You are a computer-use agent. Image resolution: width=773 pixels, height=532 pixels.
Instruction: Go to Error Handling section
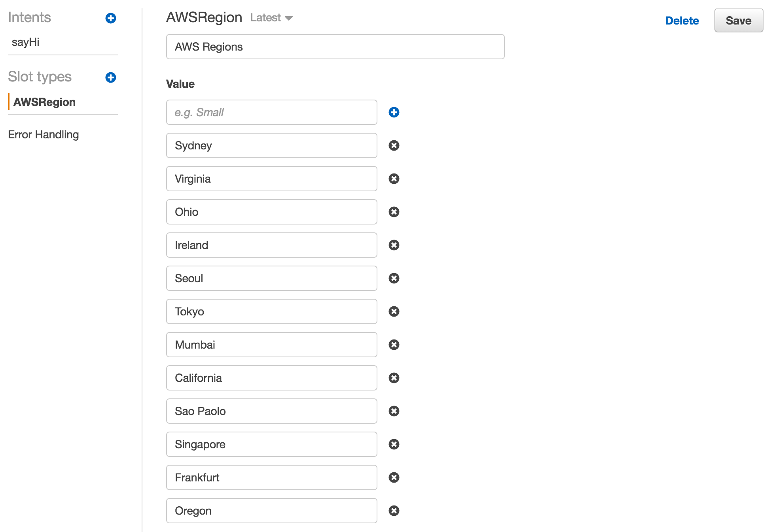[44, 134]
